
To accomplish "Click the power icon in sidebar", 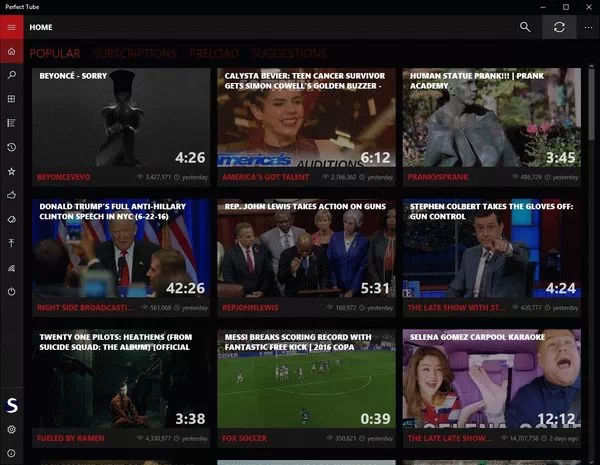I will [11, 292].
